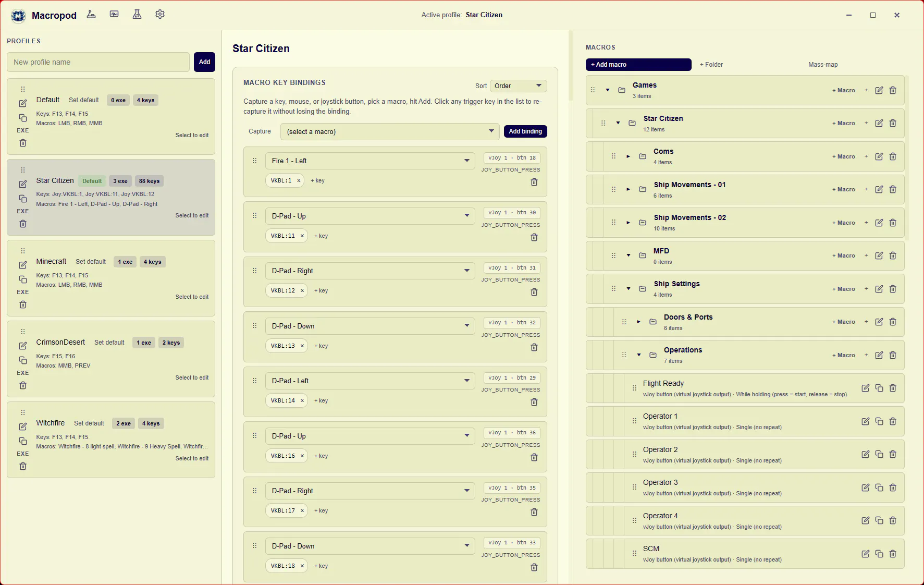This screenshot has height=585, width=924.
Task: Duplicate the SCM macro
Action: (x=879, y=554)
